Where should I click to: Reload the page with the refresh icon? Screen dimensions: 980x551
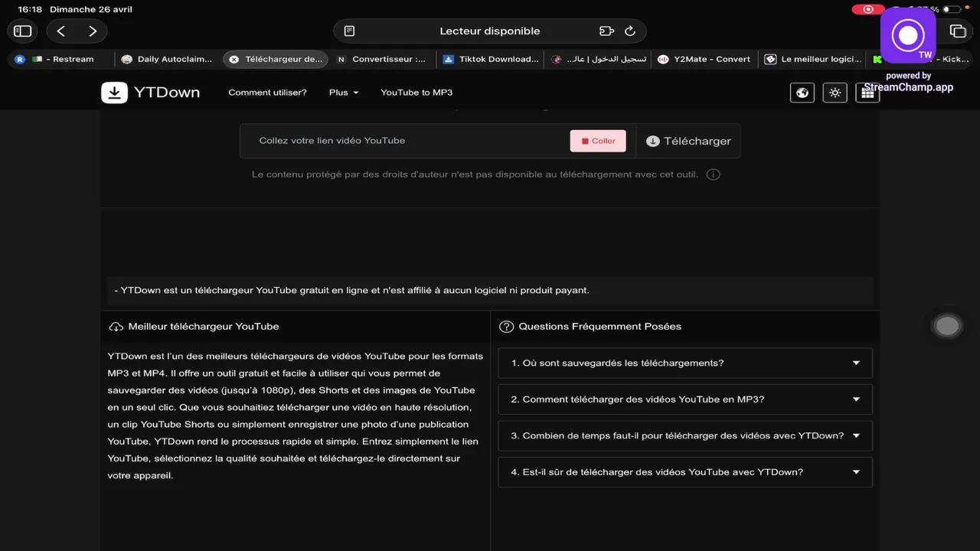click(x=630, y=31)
